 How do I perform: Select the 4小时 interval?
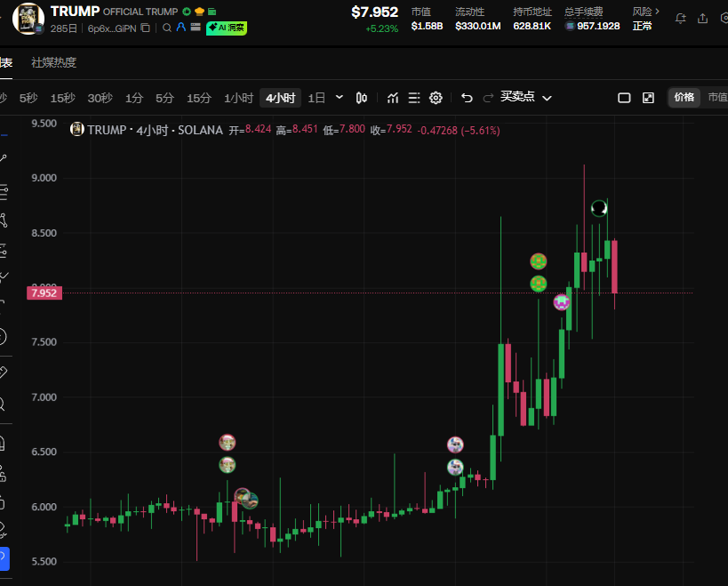pos(280,98)
